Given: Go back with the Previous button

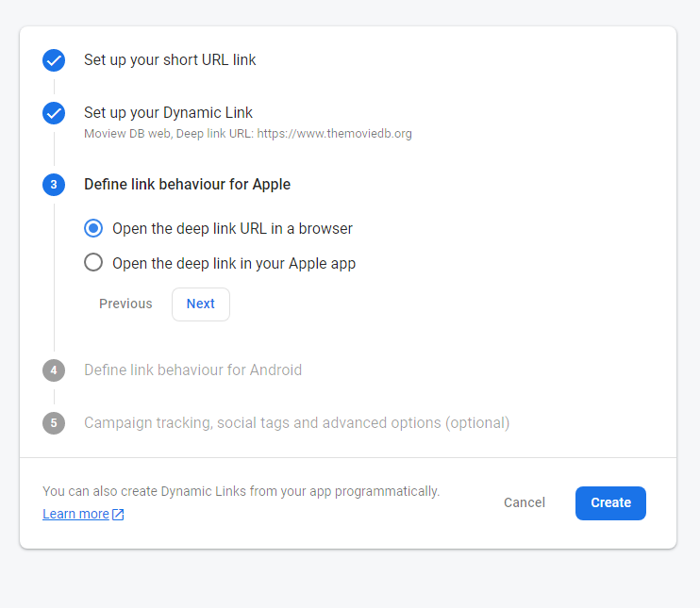Looking at the screenshot, I should pyautogui.click(x=125, y=304).
